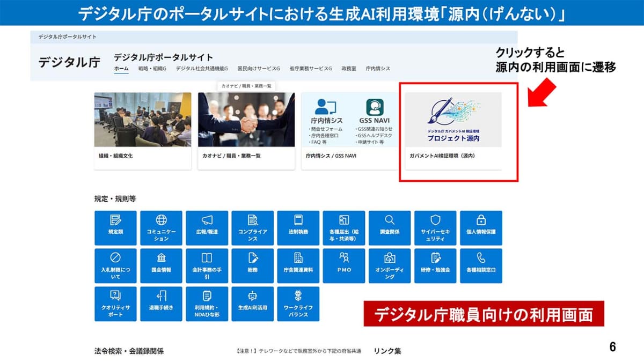
Task: Select the 庁内情シス navigation tab
Action: point(378,69)
